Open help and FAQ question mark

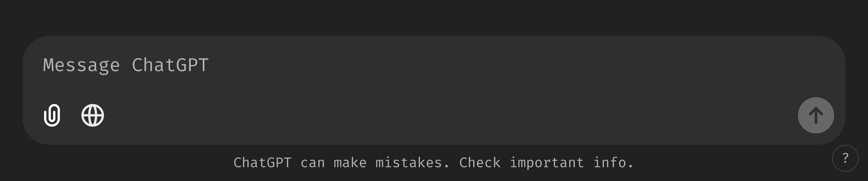(845, 158)
